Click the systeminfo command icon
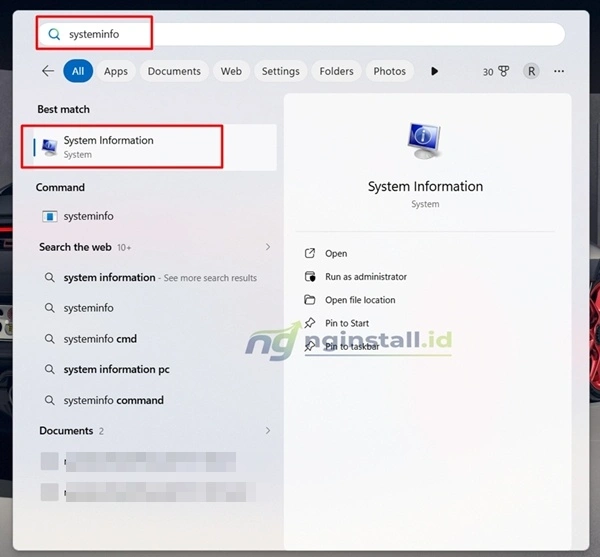The width and height of the screenshot is (600, 557). tap(50, 217)
